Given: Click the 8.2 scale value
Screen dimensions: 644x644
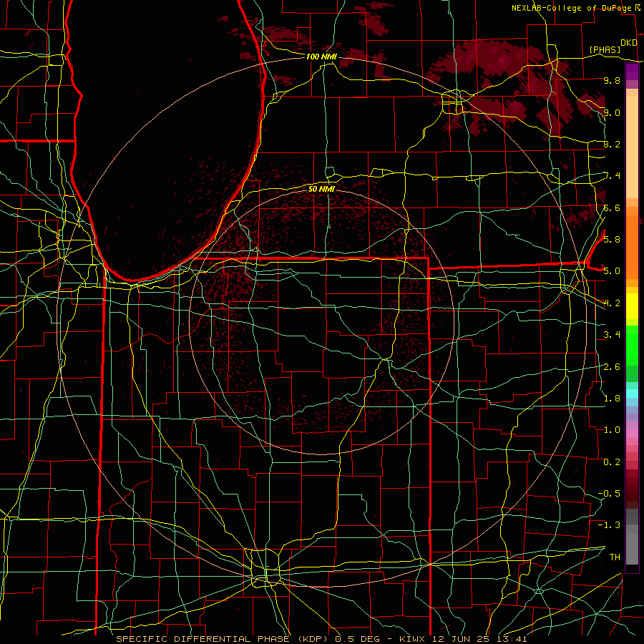Looking at the screenshot, I should click(x=612, y=144).
